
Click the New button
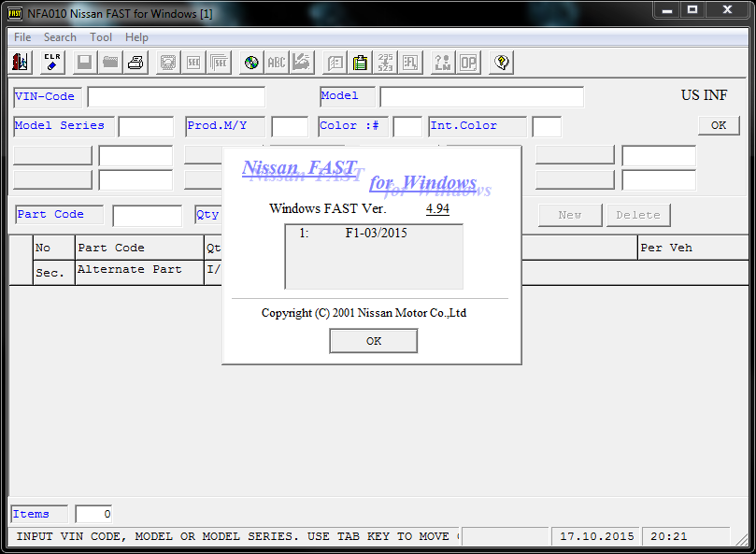(x=570, y=215)
